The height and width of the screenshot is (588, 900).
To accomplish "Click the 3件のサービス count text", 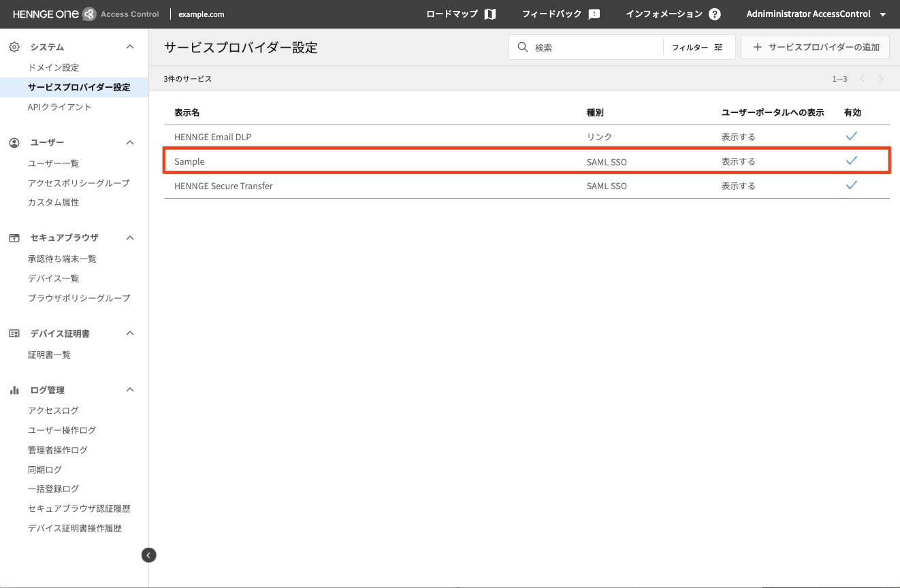I will click(x=188, y=79).
